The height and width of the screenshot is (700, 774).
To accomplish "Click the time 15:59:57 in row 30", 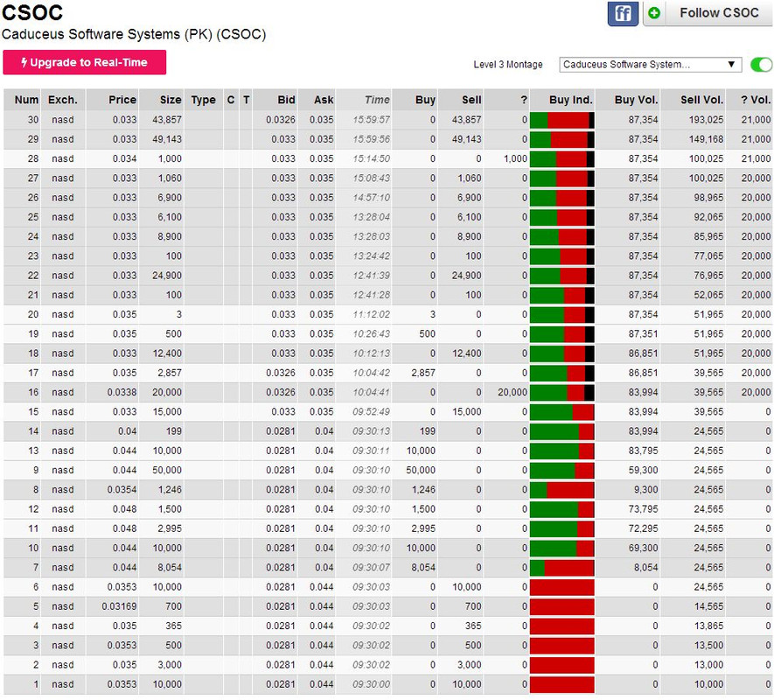I will [371, 120].
